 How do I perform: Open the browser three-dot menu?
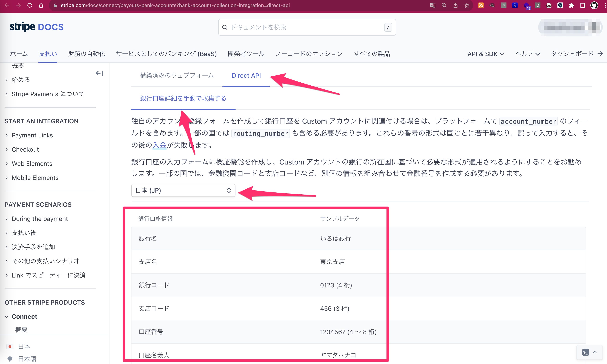coord(605,5)
